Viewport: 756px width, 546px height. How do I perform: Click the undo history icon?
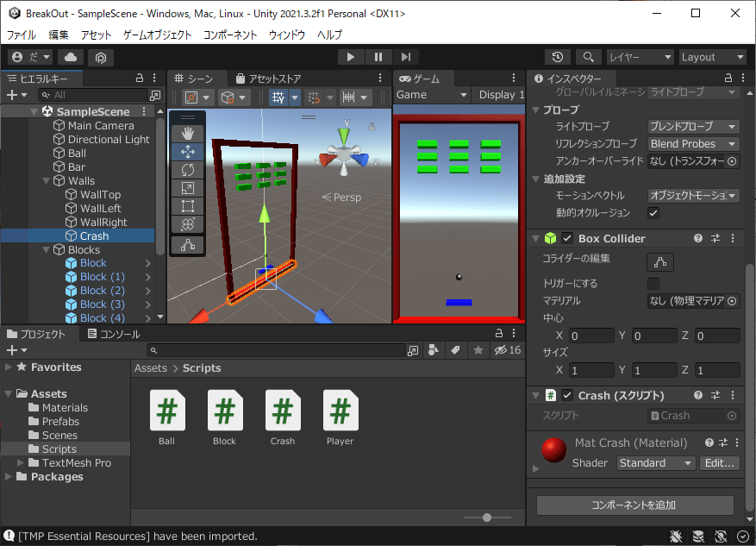pyautogui.click(x=558, y=57)
